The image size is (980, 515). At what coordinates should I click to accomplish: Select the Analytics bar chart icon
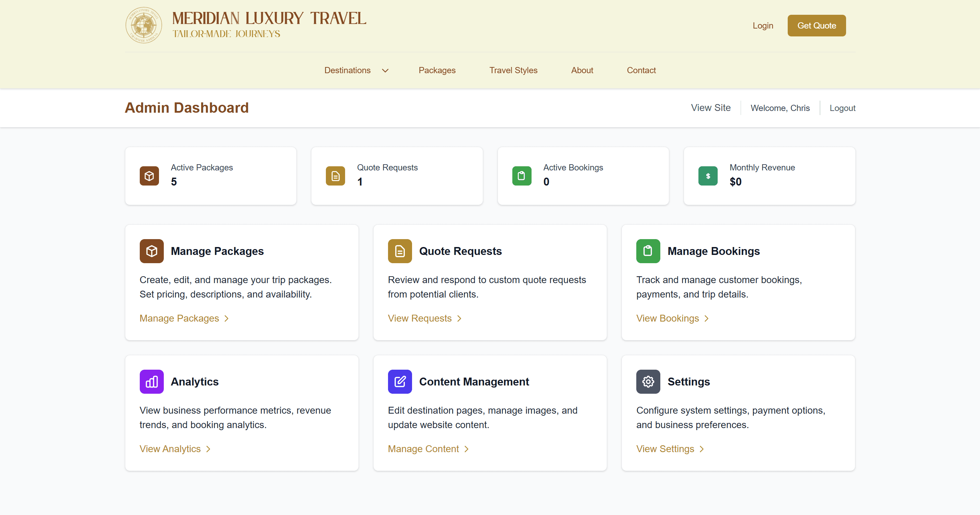[x=151, y=381]
